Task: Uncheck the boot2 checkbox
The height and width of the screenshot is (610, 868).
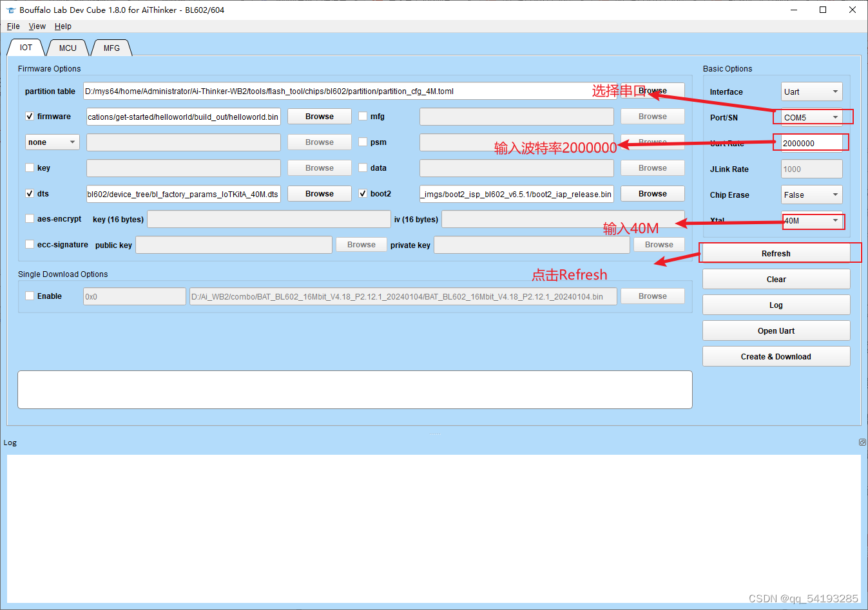Action: pyautogui.click(x=363, y=194)
